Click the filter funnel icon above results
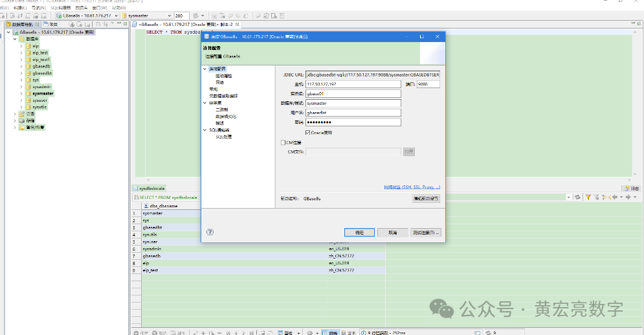The height and width of the screenshot is (335, 644). (588, 197)
